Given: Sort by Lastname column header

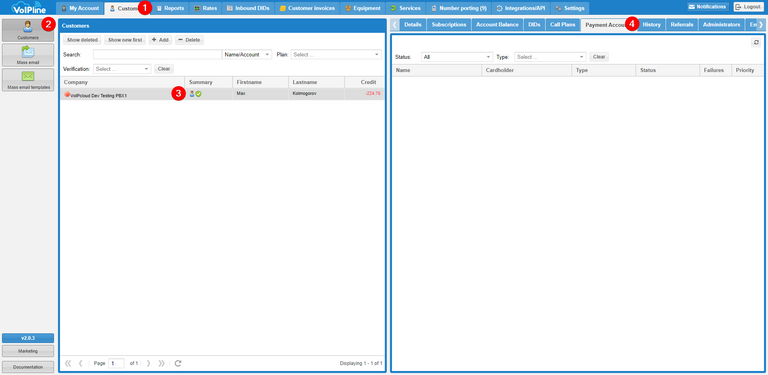Looking at the screenshot, I should point(316,82).
